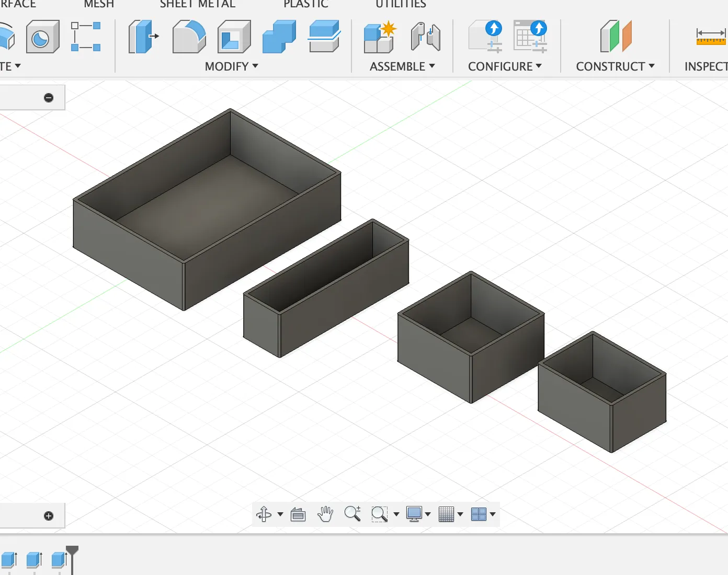Open the CONSTRUCT dropdown menu
This screenshot has height=575, width=728.
point(615,66)
